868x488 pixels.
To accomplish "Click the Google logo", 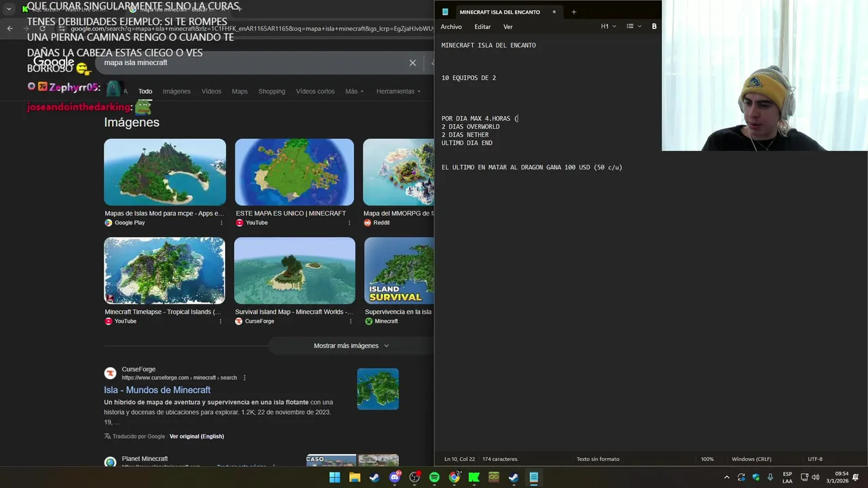I will [54, 62].
